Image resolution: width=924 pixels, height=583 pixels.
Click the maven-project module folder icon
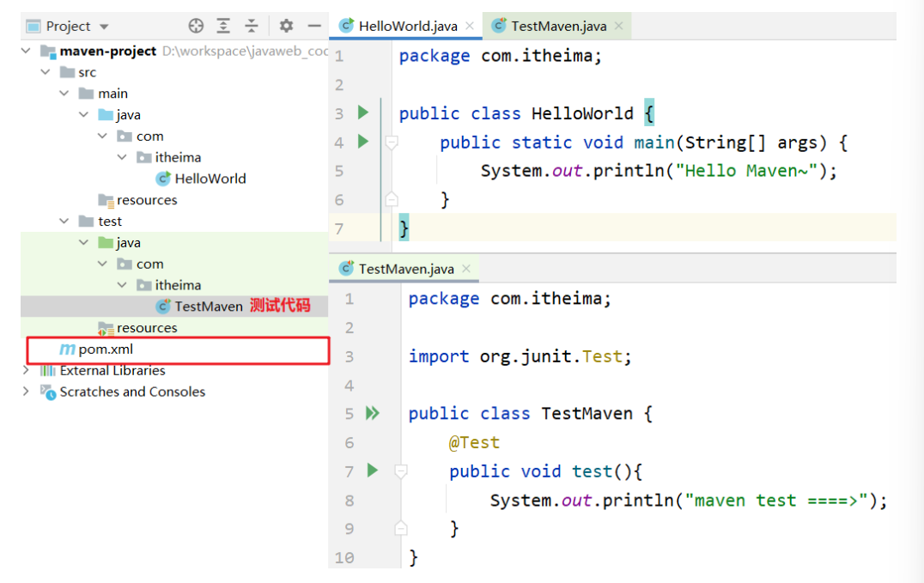coord(48,52)
